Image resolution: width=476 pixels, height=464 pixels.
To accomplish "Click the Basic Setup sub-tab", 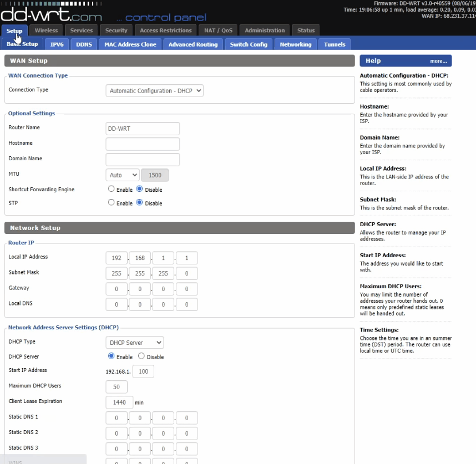I will click(22, 44).
